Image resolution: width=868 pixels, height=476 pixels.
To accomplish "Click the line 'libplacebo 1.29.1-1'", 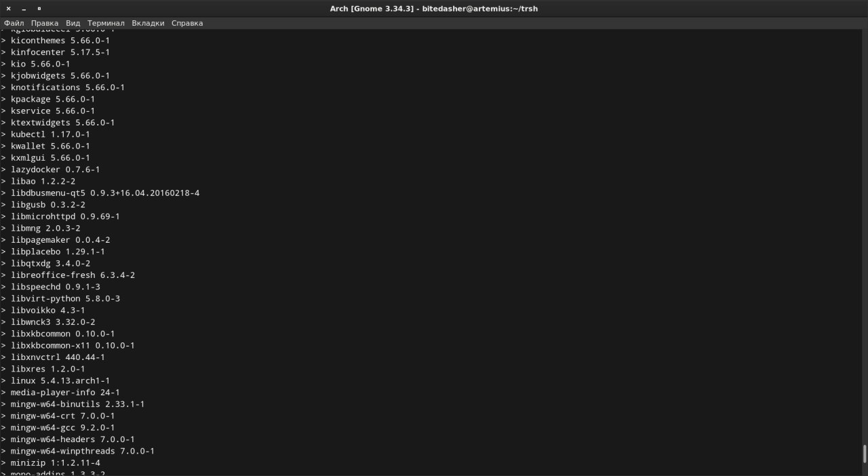I will tap(58, 252).
